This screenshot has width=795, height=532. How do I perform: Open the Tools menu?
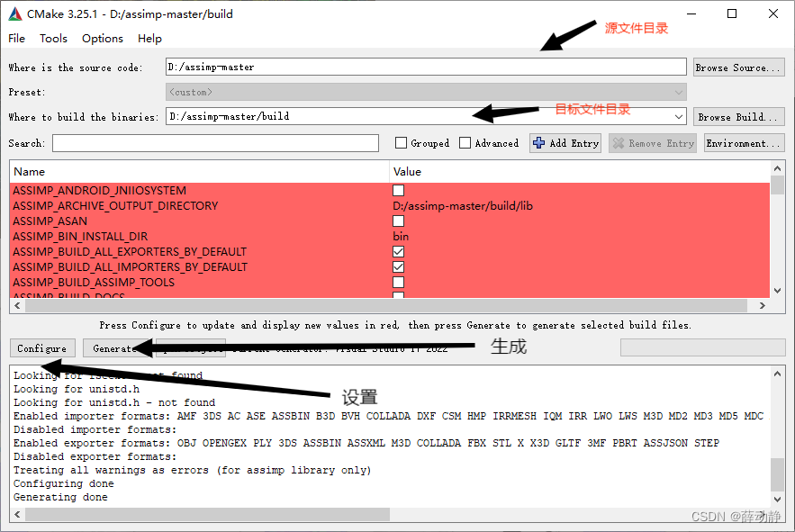(x=53, y=38)
